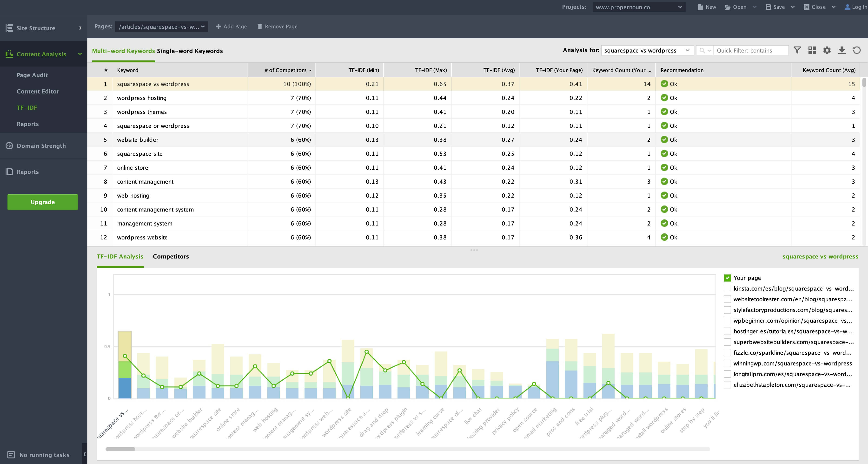Sort by the Recommendation column header
This screenshot has width=868, height=464.
tap(723, 70)
